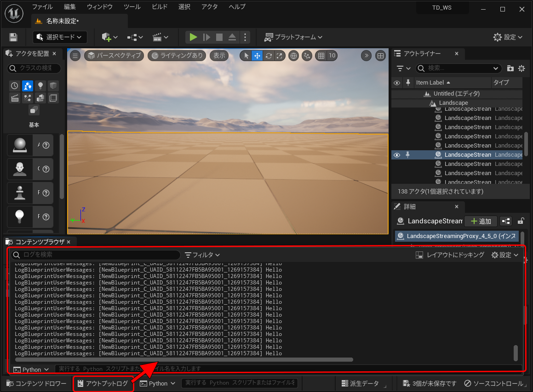Click the save level floppy disk icon
The width and height of the screenshot is (533, 392).
(13, 37)
